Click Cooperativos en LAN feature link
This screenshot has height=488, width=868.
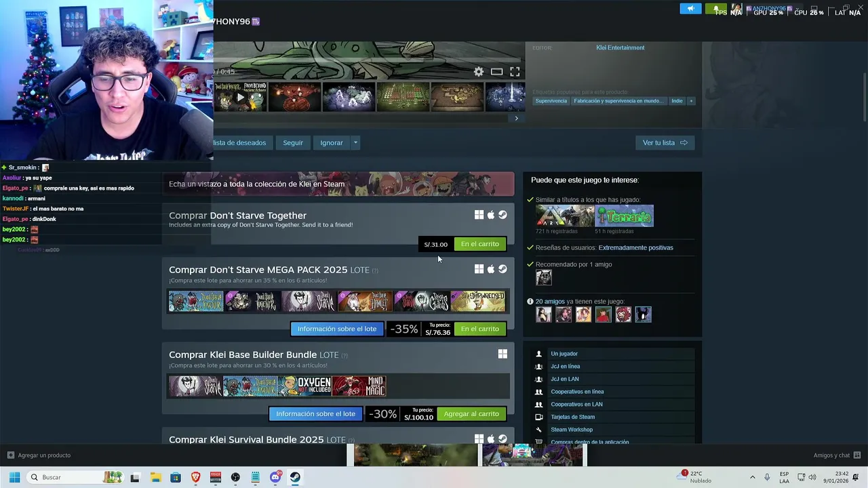(x=576, y=404)
